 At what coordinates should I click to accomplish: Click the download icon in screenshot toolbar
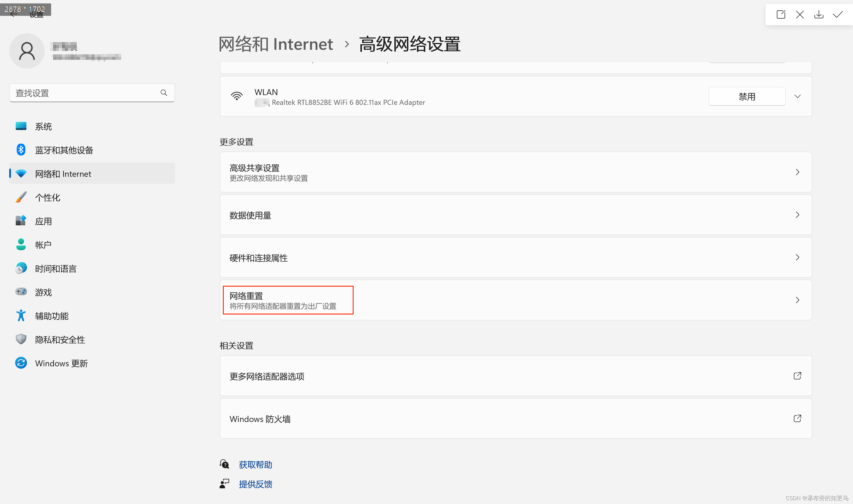tap(819, 14)
